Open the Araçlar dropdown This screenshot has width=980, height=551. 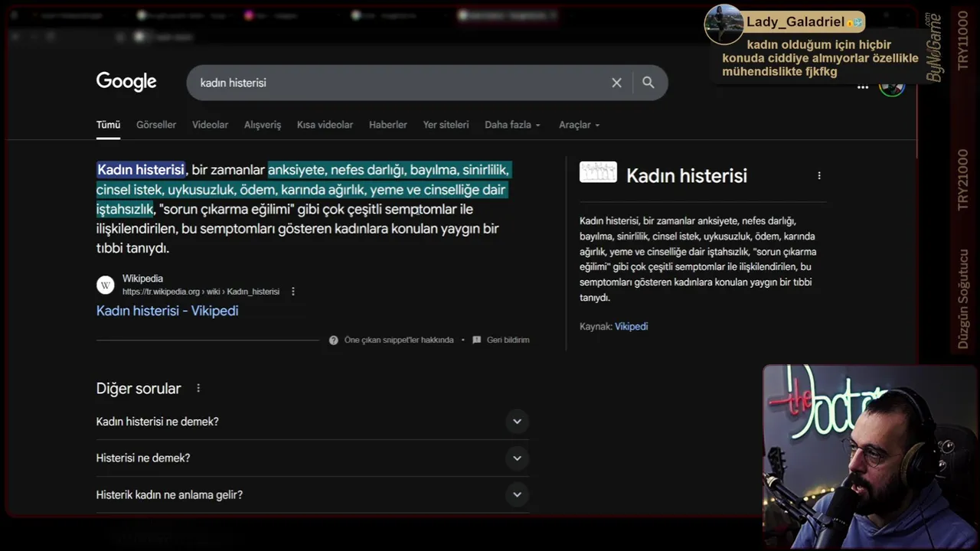579,125
